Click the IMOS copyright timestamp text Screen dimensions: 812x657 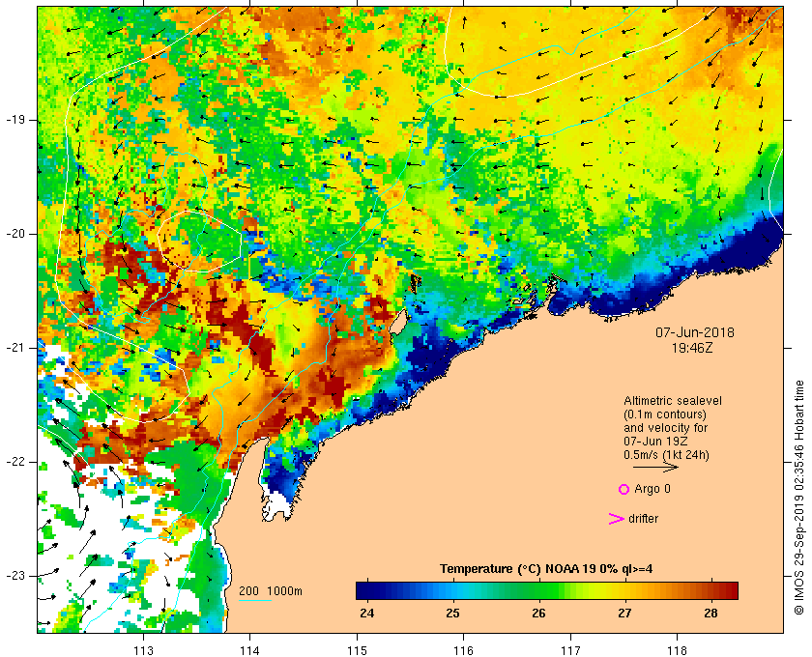pos(798,498)
